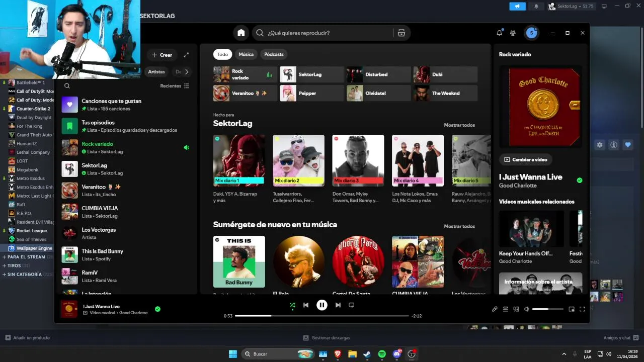Open Canciones que te gustan playlist
This screenshot has width=644, height=362.
click(126, 105)
